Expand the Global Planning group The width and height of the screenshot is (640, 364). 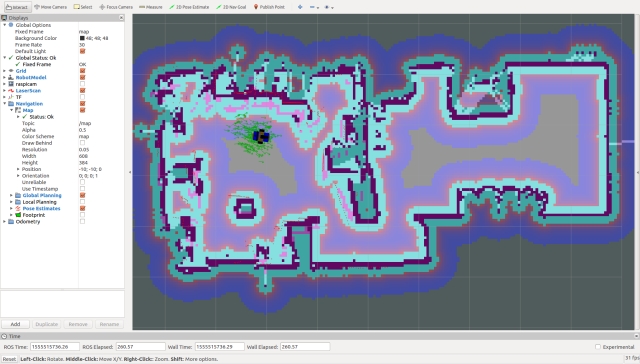pos(11,195)
